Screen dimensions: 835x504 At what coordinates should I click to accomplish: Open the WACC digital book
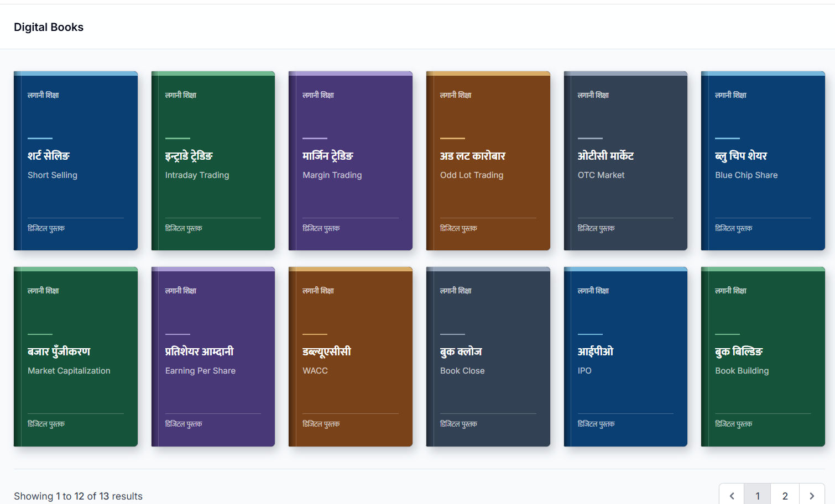(351, 357)
